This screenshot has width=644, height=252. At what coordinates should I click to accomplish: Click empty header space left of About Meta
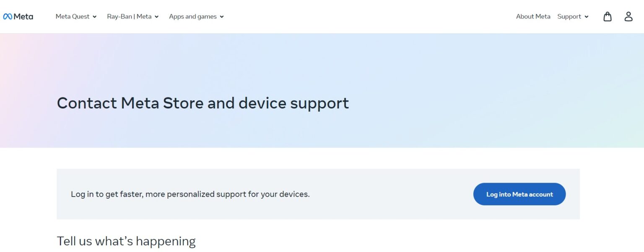coord(369,17)
